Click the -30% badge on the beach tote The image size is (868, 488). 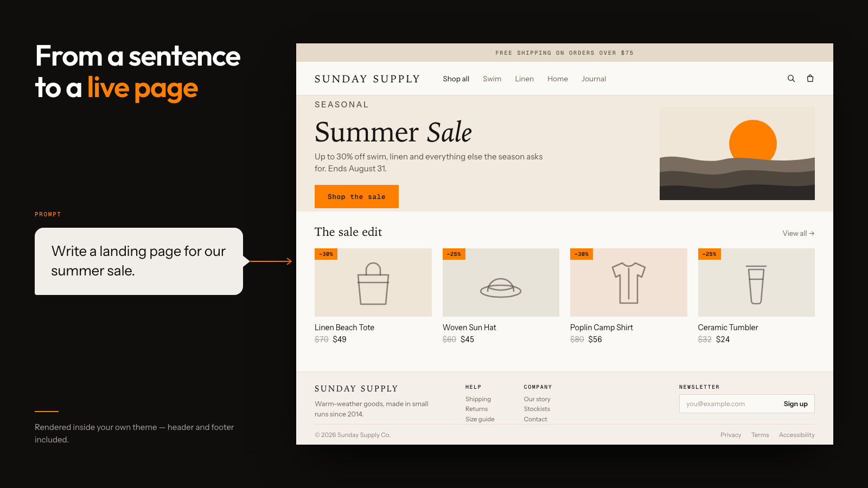coord(326,254)
